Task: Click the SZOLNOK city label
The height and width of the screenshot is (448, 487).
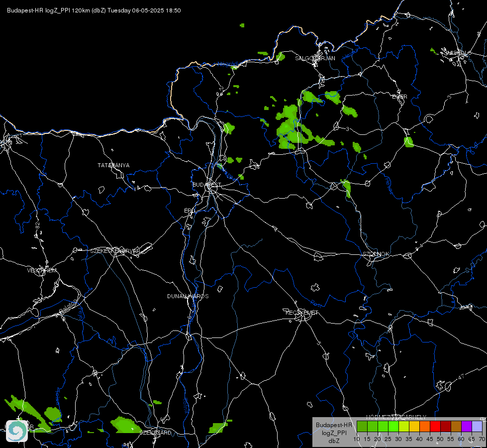Action: pyautogui.click(x=376, y=254)
